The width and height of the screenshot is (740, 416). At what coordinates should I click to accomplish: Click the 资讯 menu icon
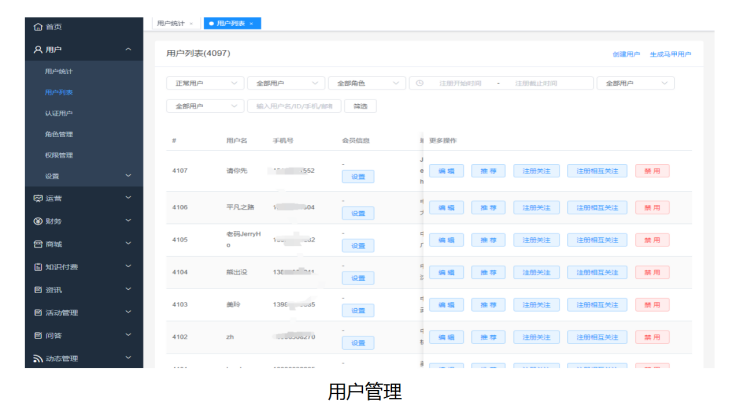pos(38,290)
